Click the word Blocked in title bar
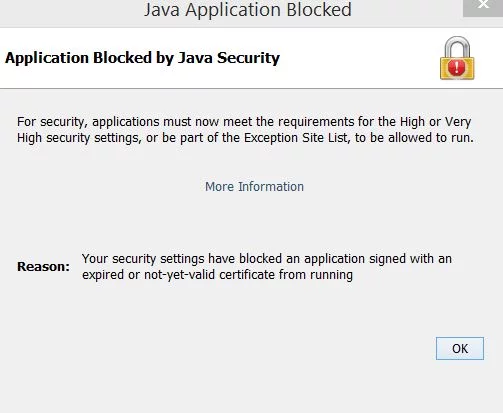Screen dimensions: 503x413 (x=319, y=10)
